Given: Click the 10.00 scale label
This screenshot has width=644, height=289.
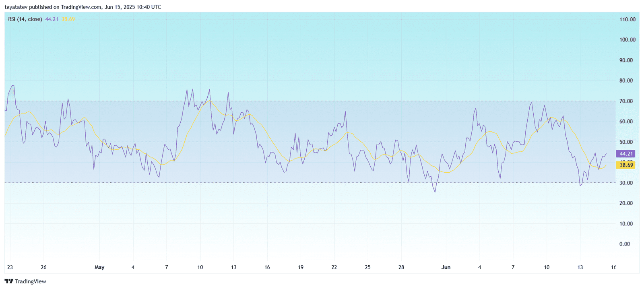Looking at the screenshot, I should pyautogui.click(x=626, y=223).
